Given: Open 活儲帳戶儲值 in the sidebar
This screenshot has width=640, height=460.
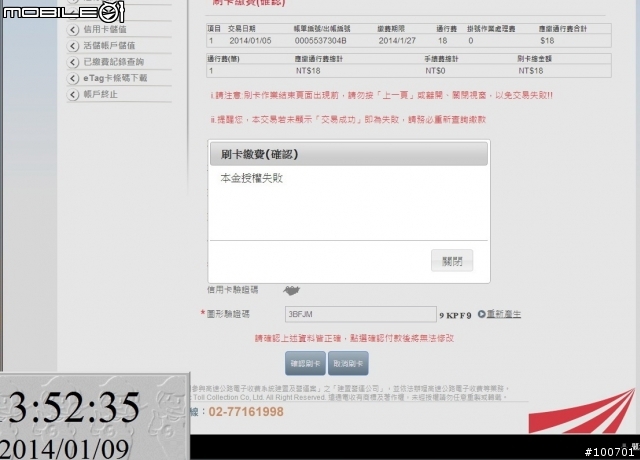Looking at the screenshot, I should (109, 46).
